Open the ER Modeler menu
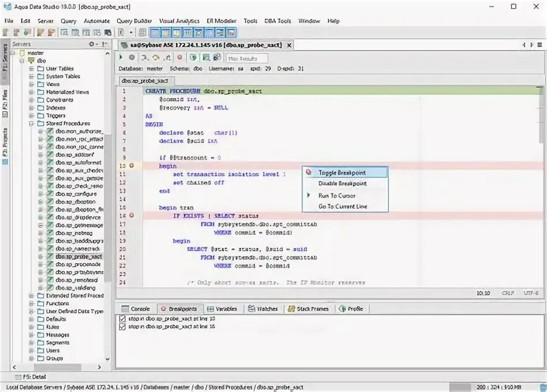 coord(221,21)
